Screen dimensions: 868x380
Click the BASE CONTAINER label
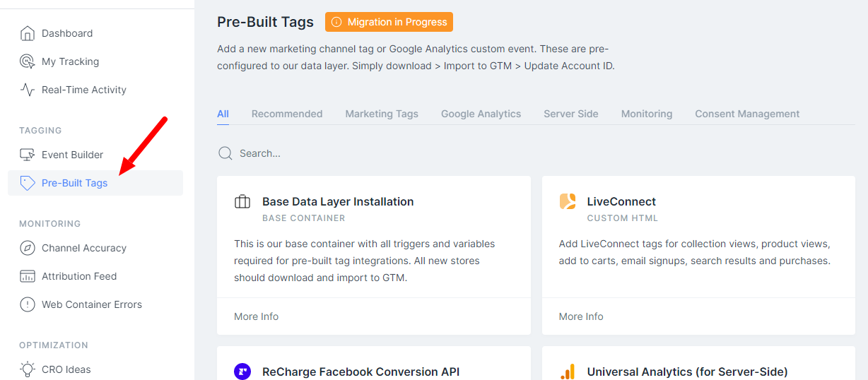pyautogui.click(x=304, y=218)
